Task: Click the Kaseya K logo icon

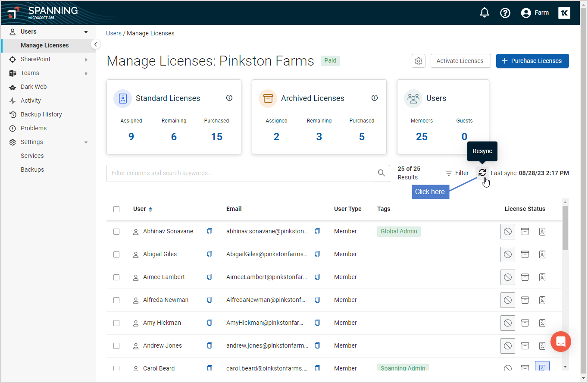Action: coord(564,13)
